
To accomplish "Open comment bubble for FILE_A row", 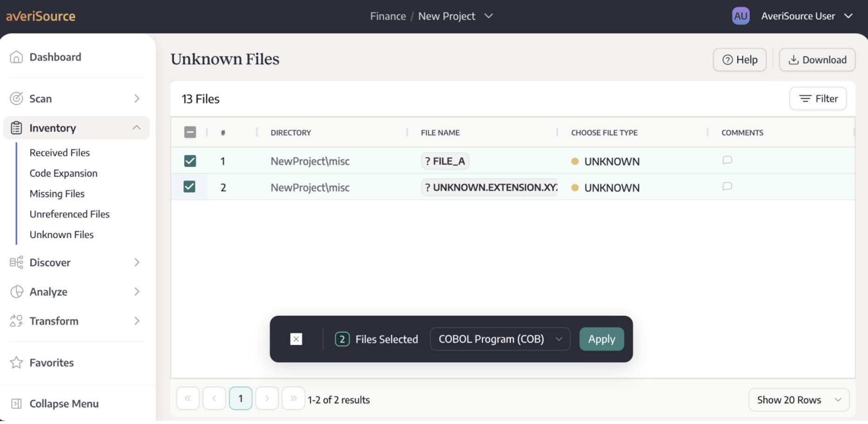I will 727,160.
